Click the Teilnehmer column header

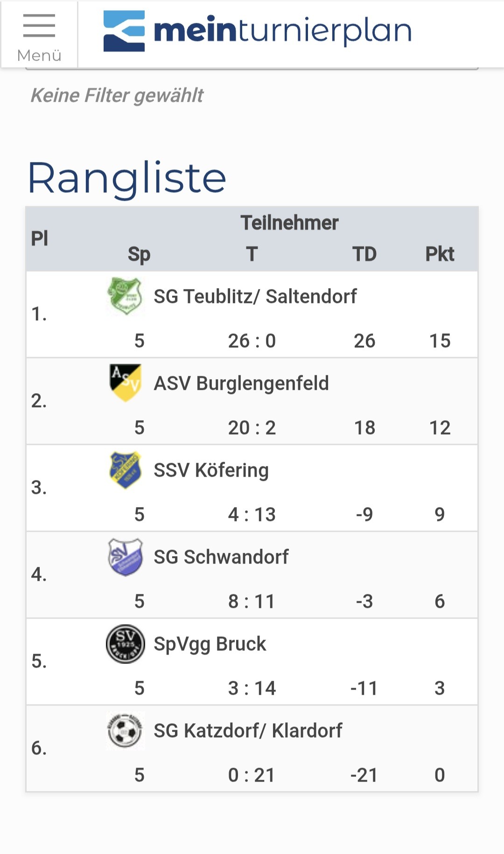pos(289,223)
